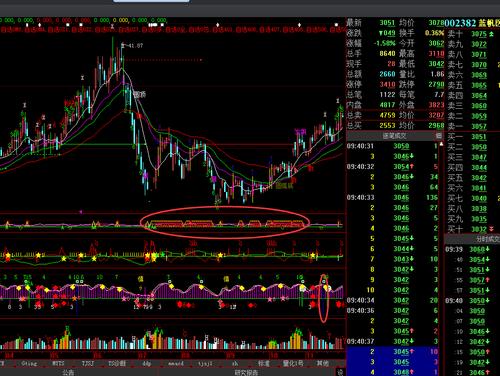The width and height of the screenshot is (500, 376).
Task: Click the 卖五 price 3065
Action: 479,86
